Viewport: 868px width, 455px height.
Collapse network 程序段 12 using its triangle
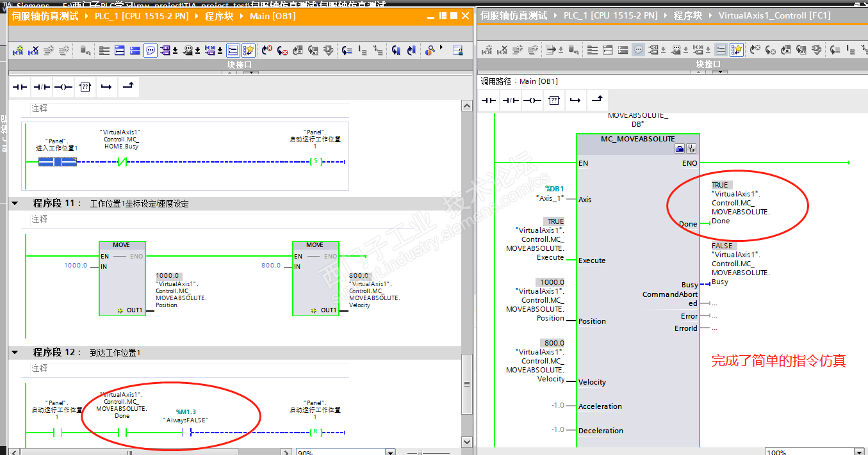15,352
